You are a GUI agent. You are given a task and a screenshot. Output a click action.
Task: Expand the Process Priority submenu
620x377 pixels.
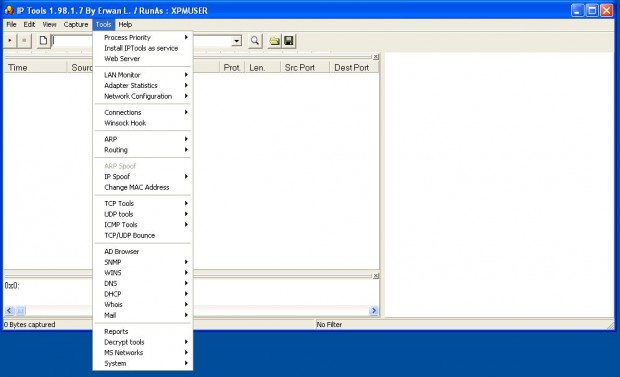143,37
